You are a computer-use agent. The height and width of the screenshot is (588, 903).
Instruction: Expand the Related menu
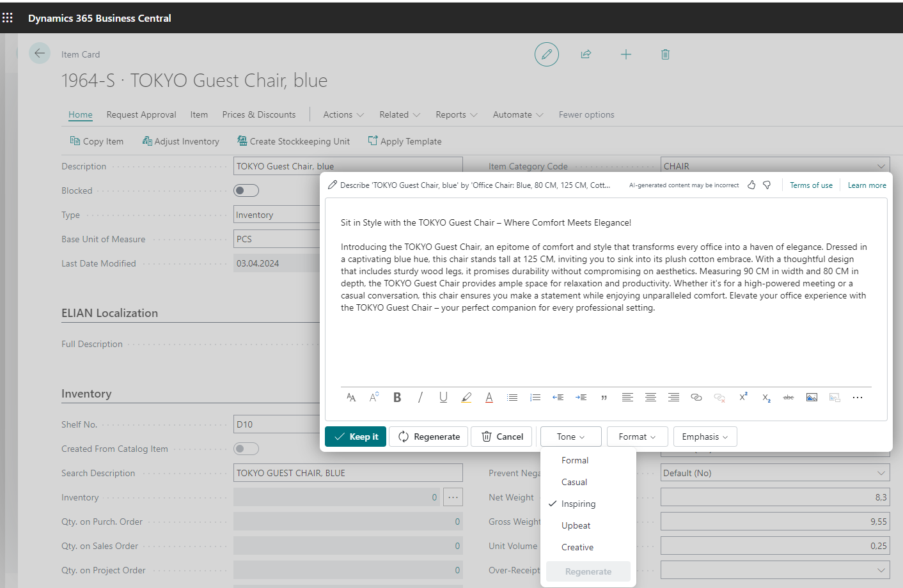(x=400, y=114)
